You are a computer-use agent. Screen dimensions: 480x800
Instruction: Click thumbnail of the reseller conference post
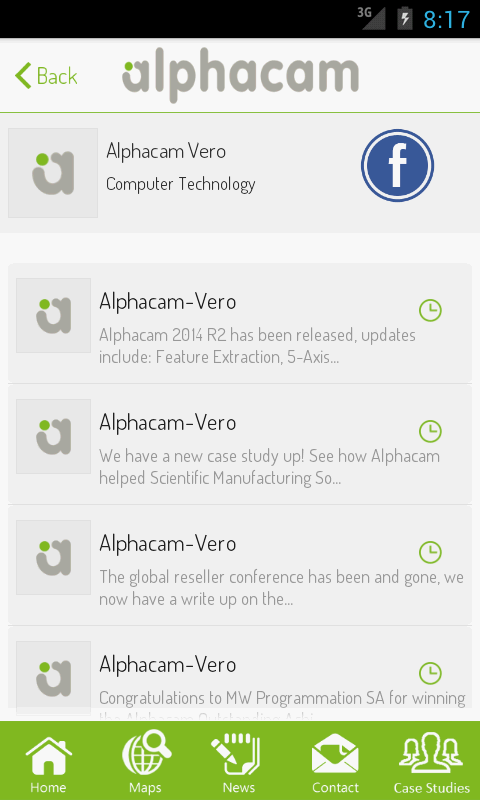tap(54, 557)
